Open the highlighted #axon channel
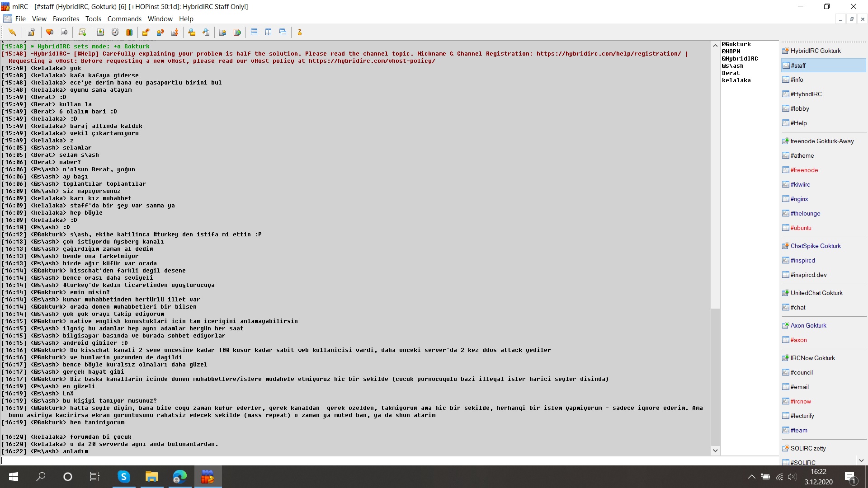 823,340
